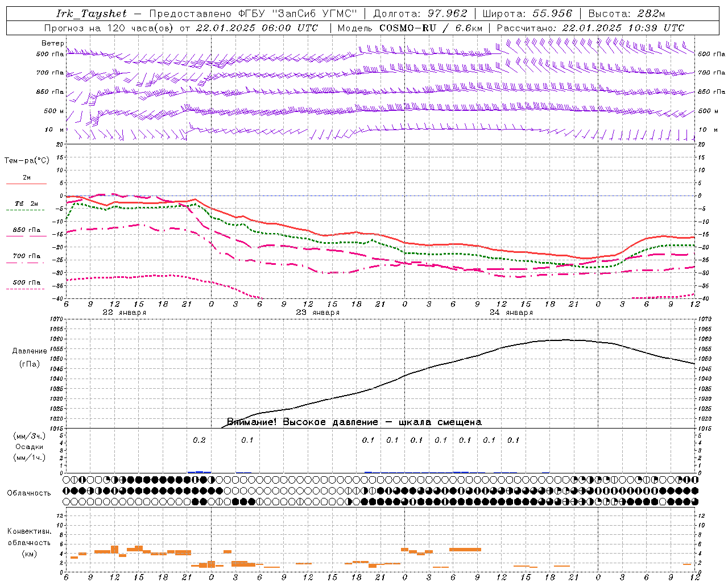Viewport: 728px width, 582px height.
Task: Select the 'Прогноз на 120 часа(ов)' forecast line
Action: coord(109,28)
